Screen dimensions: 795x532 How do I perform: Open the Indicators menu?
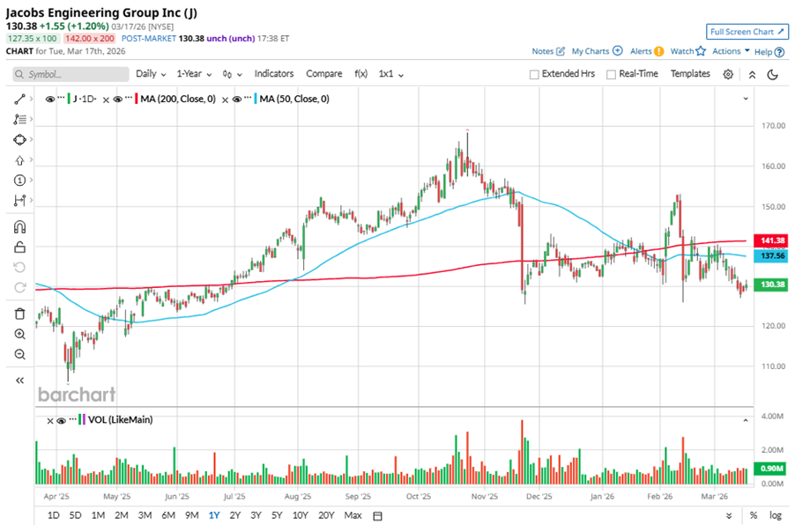pos(274,74)
